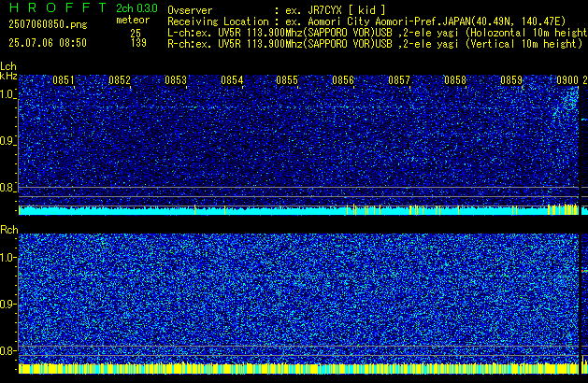Click the Lch cyan signal level bar
The image size is (588, 383).
pos(298,210)
